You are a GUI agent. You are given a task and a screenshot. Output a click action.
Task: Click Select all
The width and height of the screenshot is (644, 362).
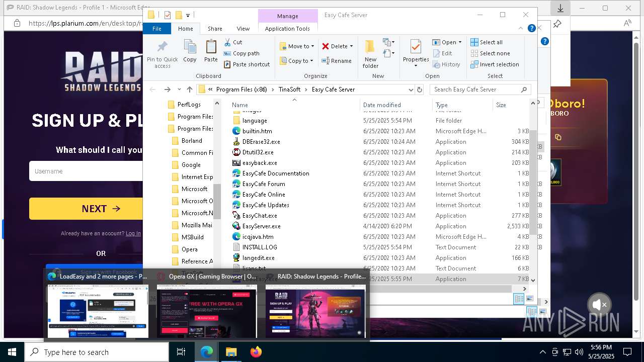tap(487, 42)
